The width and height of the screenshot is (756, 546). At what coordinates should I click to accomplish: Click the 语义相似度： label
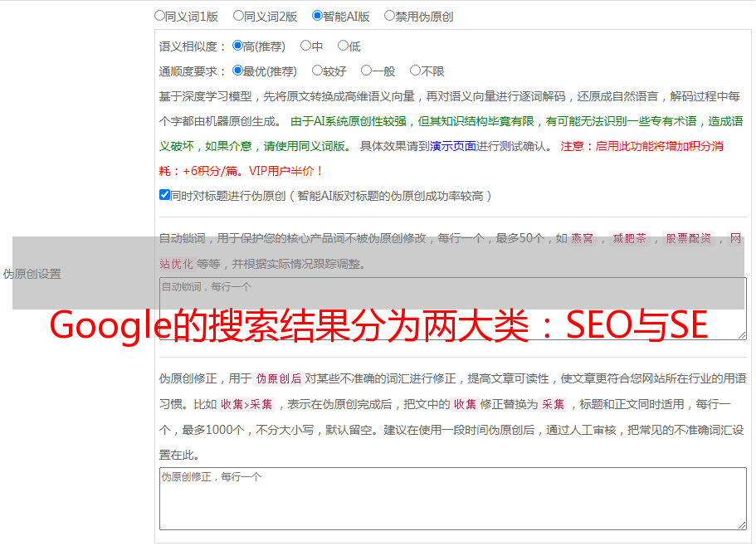point(193,46)
